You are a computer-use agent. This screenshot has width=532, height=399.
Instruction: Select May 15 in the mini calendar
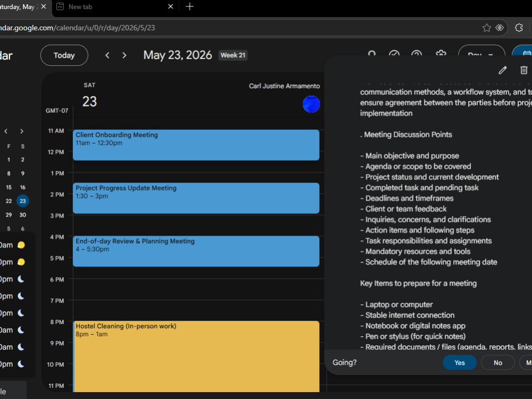9,187
